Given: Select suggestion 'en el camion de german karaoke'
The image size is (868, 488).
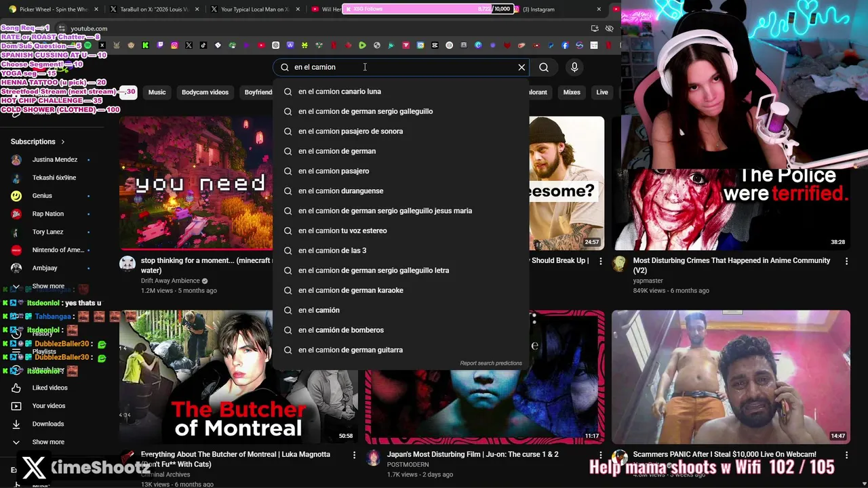Looking at the screenshot, I should [x=401, y=290].
